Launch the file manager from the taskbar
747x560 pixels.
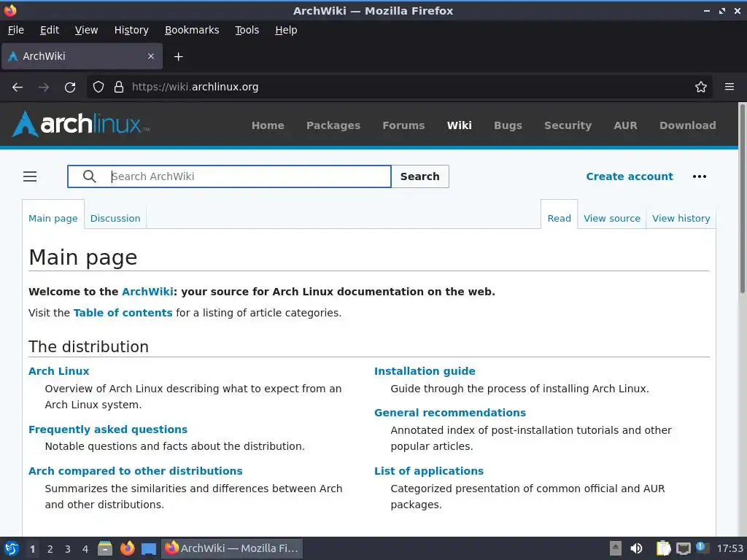[105, 548]
